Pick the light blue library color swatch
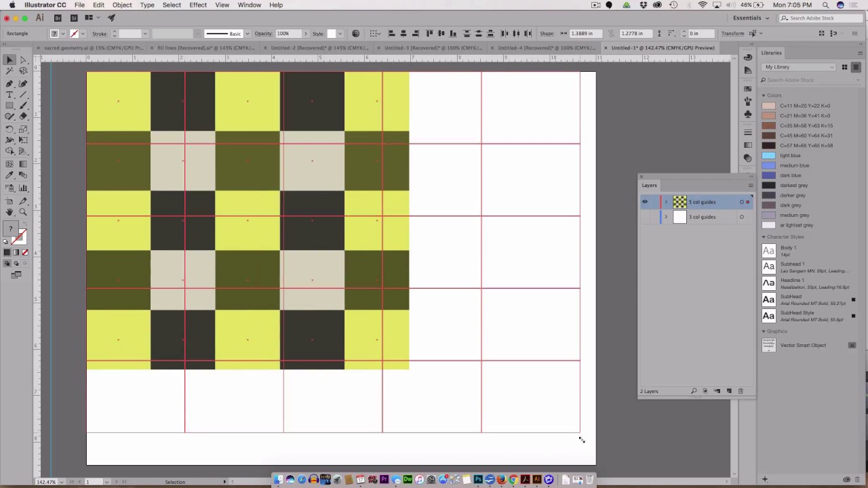Viewport: 868px width, 488px height. [x=768, y=155]
